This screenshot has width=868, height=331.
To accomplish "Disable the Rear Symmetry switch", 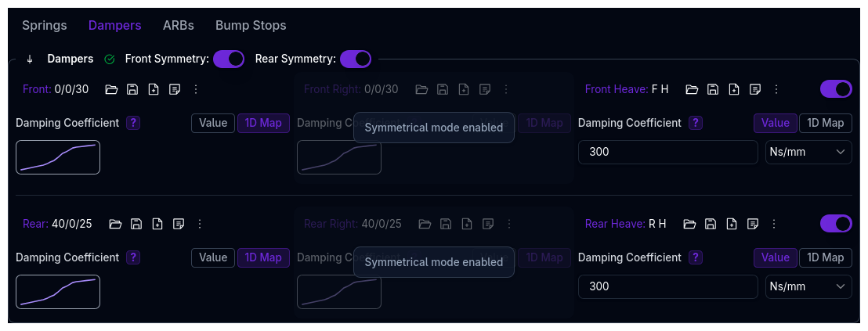I will (355, 59).
